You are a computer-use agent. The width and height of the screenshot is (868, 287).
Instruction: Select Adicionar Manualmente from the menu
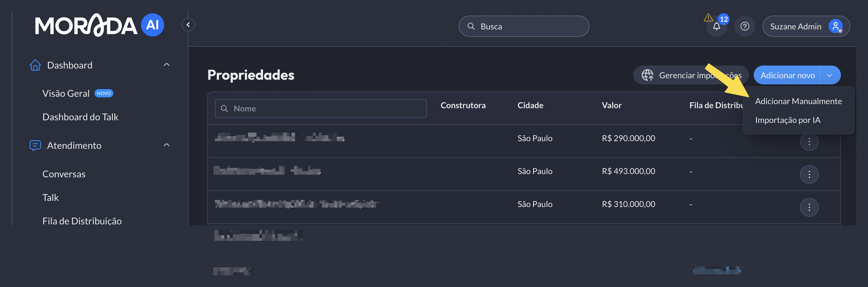pyautogui.click(x=798, y=101)
